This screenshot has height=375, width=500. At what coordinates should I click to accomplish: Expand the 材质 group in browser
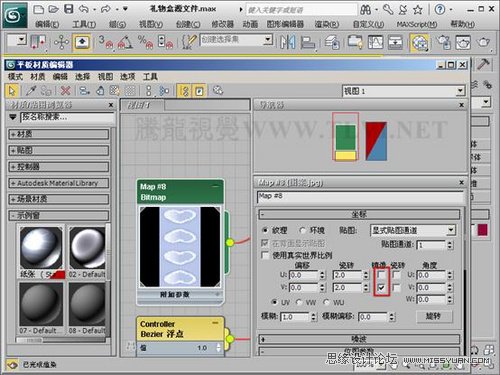59,134
